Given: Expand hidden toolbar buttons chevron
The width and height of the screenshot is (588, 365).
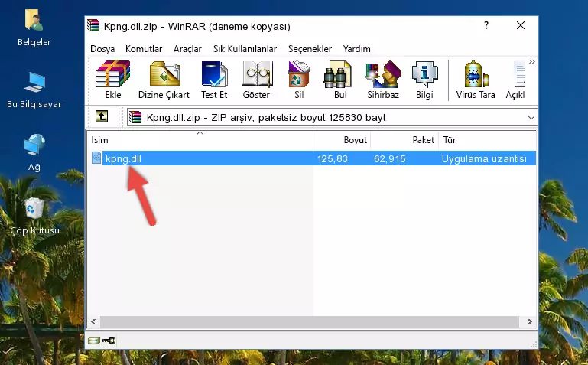Looking at the screenshot, I should 531,61.
